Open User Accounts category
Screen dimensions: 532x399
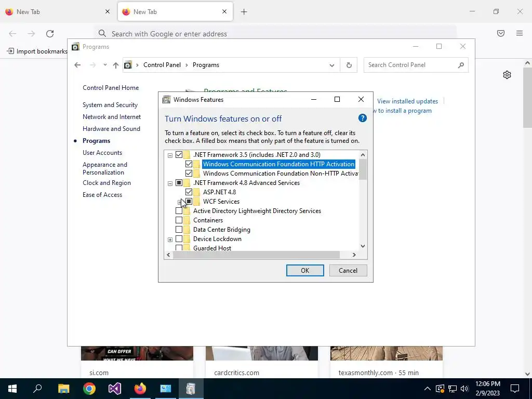pos(102,153)
